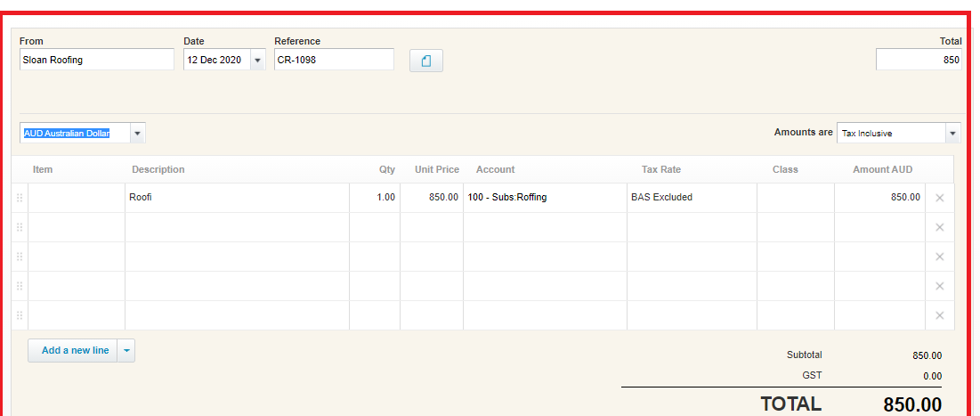This screenshot has width=980, height=416.
Task: Grab the drag handle of the Roofi row
Action: (20, 198)
